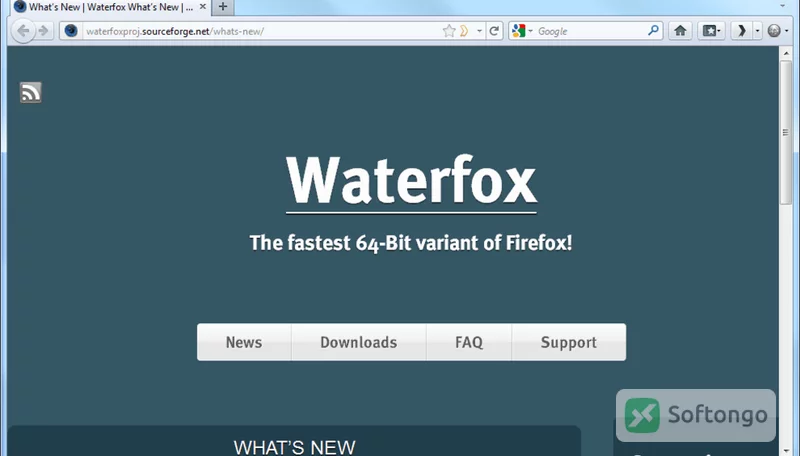Click the site identity icon in address bar
This screenshot has width=800, height=456.
click(71, 31)
